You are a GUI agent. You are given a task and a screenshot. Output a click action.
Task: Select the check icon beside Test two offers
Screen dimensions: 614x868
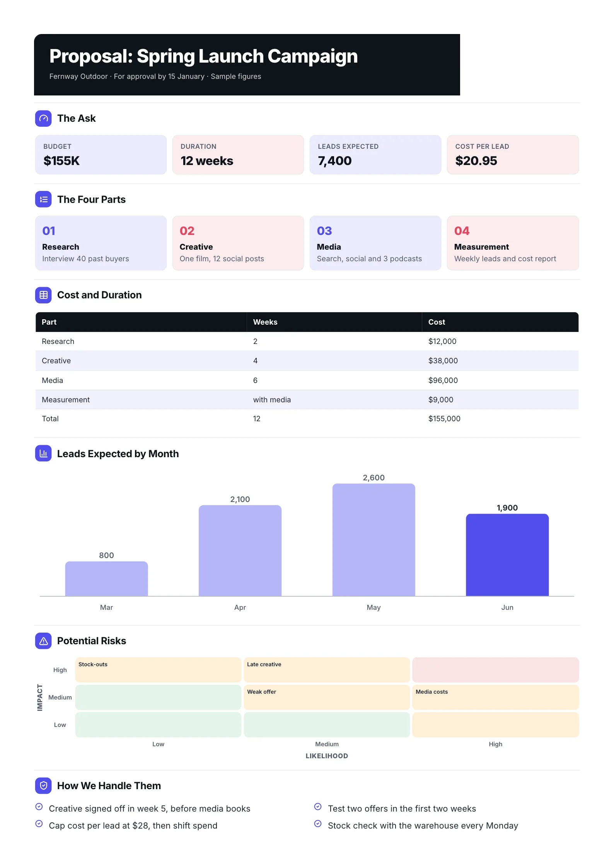pyautogui.click(x=318, y=807)
